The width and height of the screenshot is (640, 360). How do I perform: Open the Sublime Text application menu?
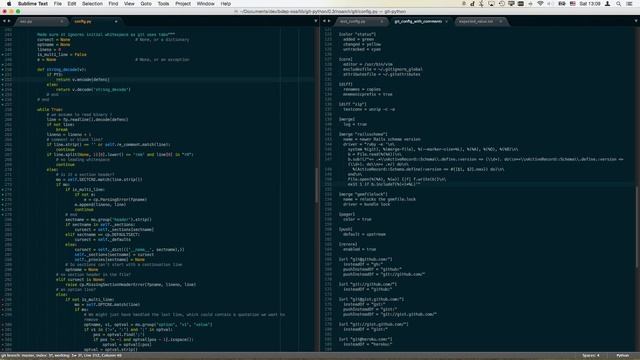click(x=33, y=4)
